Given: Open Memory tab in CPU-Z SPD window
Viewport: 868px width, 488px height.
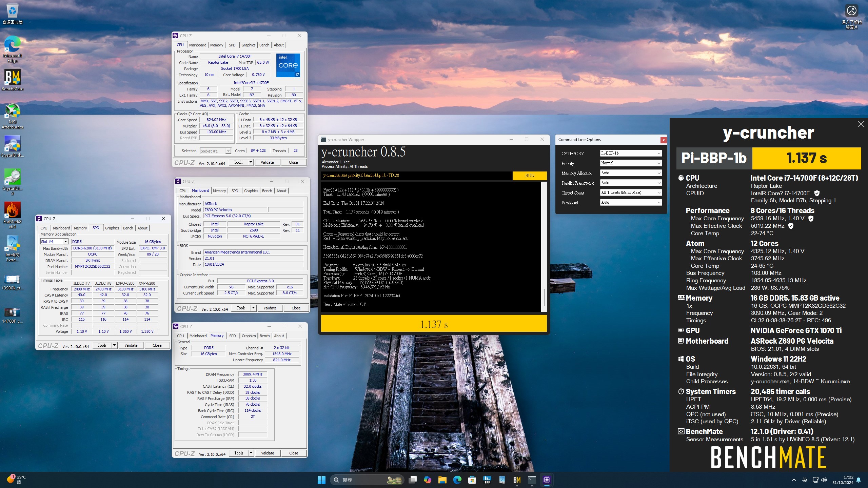Looking at the screenshot, I should [80, 228].
